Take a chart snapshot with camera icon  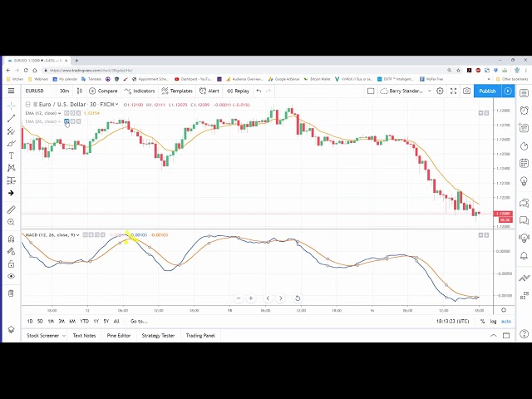pos(466,91)
